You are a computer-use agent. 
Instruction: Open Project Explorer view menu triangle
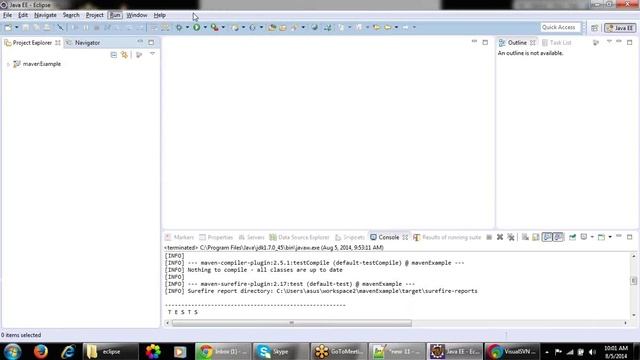(x=152, y=54)
